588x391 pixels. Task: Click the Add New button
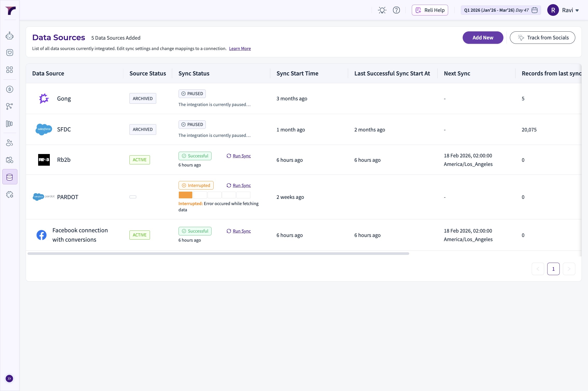[x=483, y=38]
